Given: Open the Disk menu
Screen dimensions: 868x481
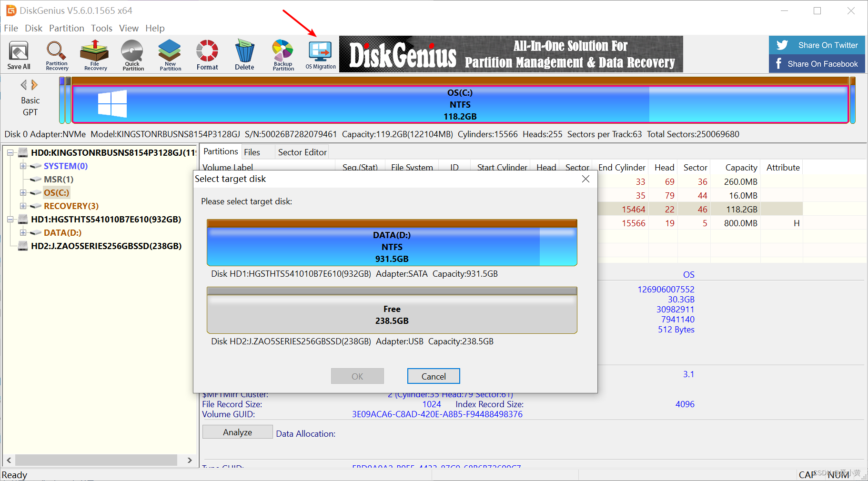Looking at the screenshot, I should click(34, 28).
